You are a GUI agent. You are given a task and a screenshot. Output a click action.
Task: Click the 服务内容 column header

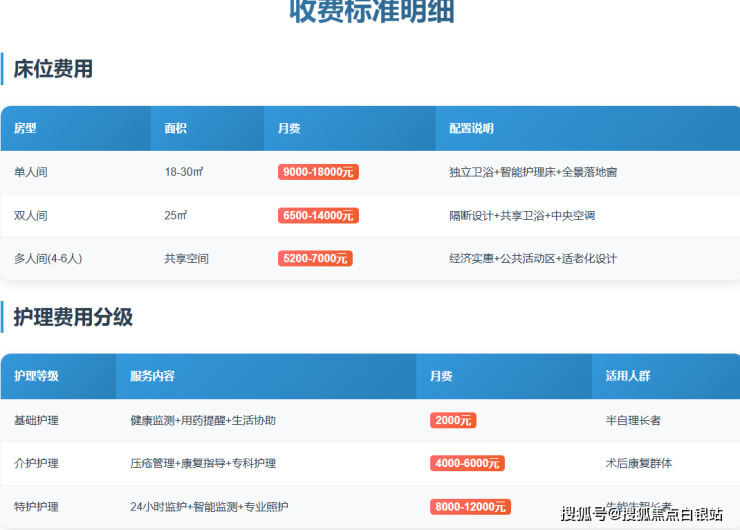point(152,376)
